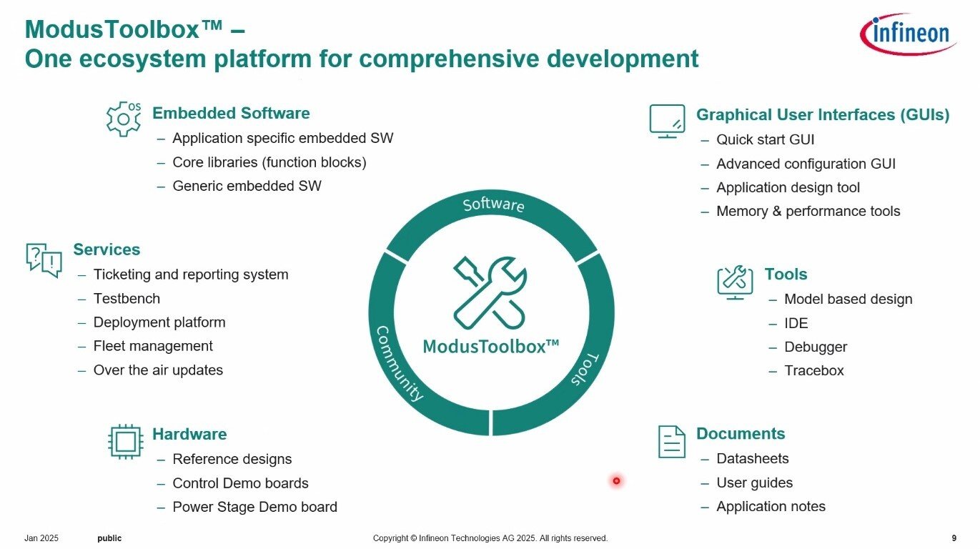Click 'Memory & performance tools'
This screenshot has width=980, height=549.
point(808,211)
